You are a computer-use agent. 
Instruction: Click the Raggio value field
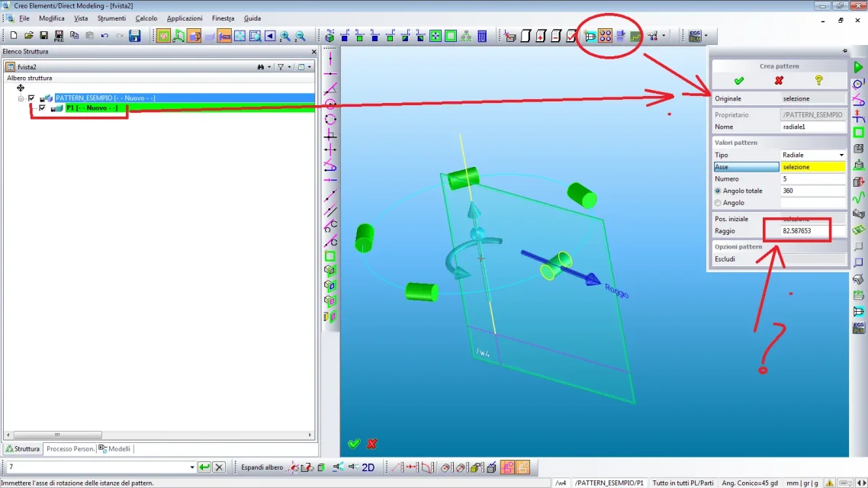coord(812,230)
